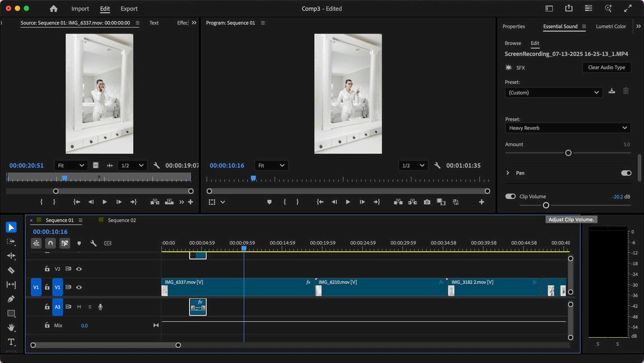Disable the Clip Volume toggle
This screenshot has height=363, width=644.
point(510,196)
